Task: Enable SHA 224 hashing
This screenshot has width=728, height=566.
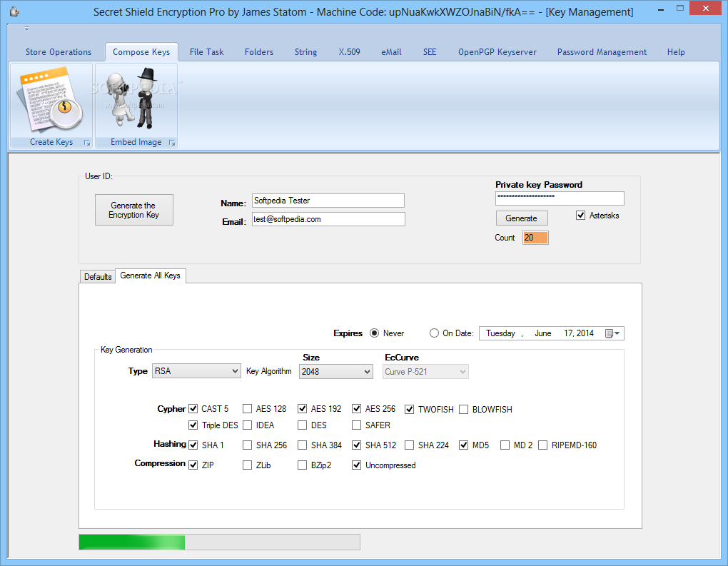Action: (x=410, y=445)
